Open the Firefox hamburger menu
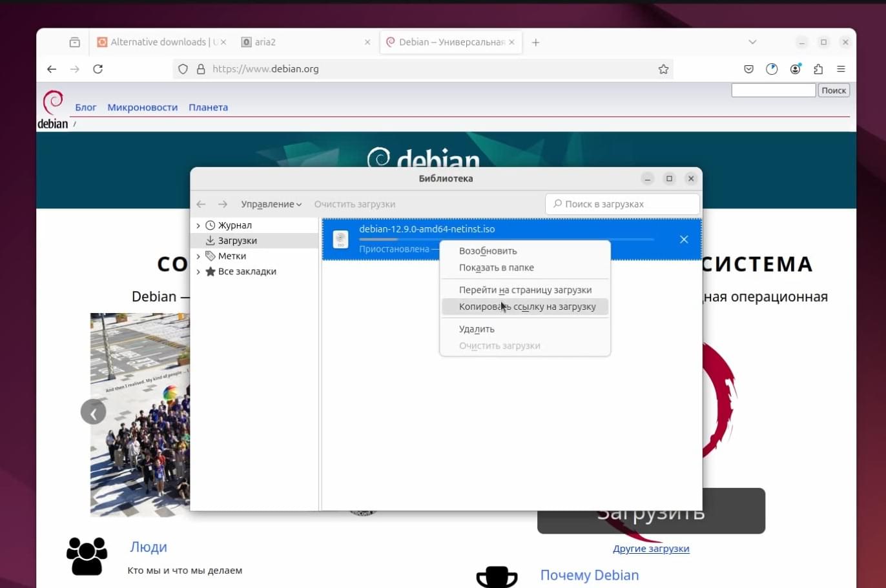Viewport: 886px width, 588px height. 841,69
